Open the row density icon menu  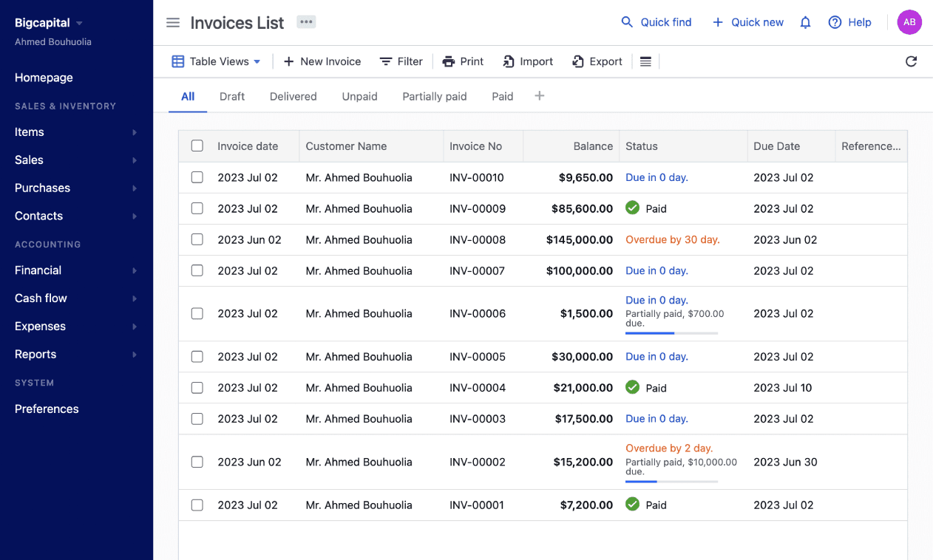645,61
